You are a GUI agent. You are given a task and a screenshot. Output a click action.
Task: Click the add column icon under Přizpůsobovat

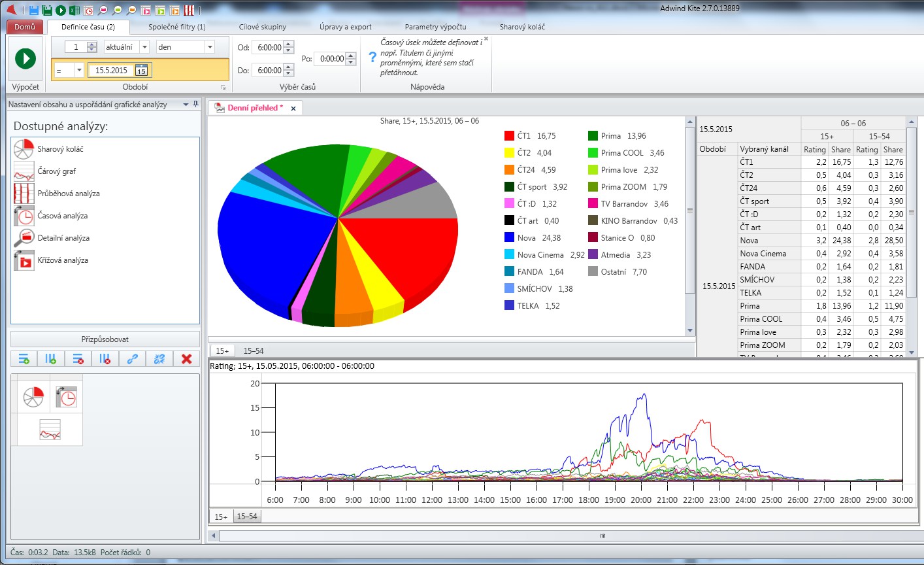pos(51,358)
